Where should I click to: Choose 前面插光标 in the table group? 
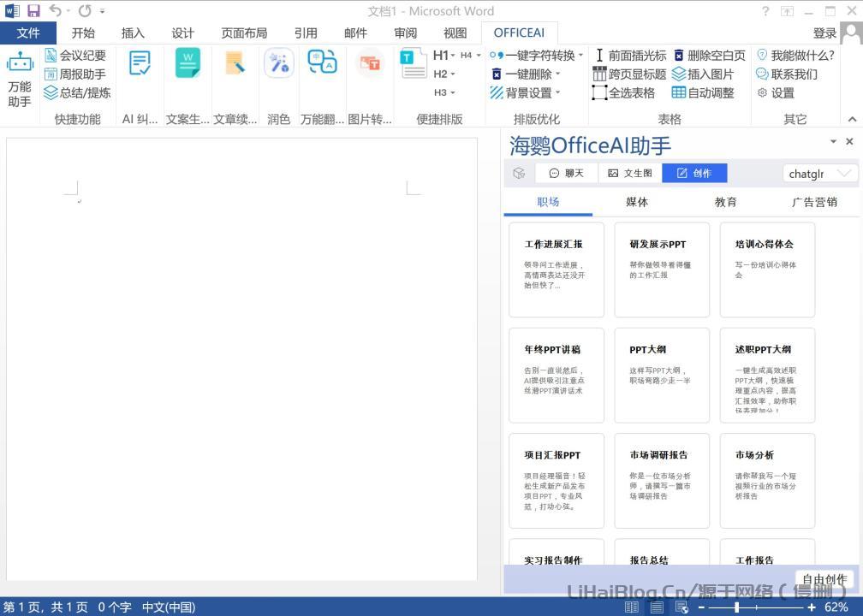631,56
